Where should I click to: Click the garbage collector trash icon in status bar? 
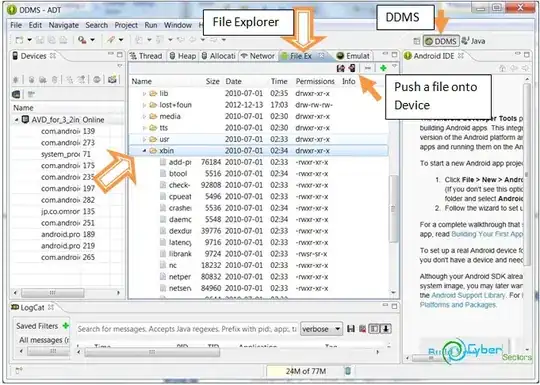point(348,371)
